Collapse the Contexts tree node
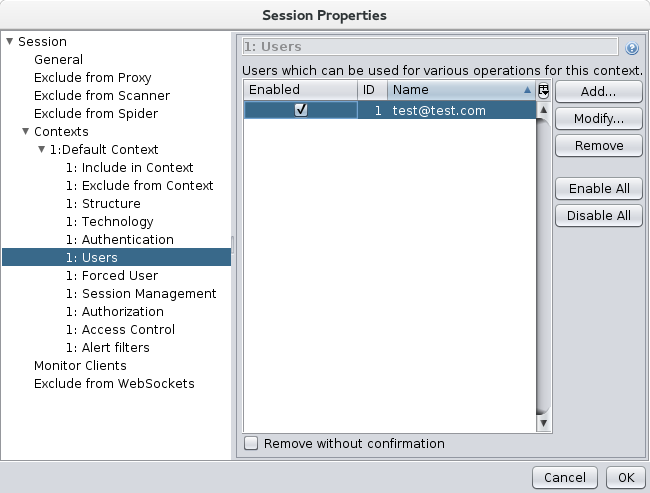Screen dimensions: 650x493 tap(26, 132)
